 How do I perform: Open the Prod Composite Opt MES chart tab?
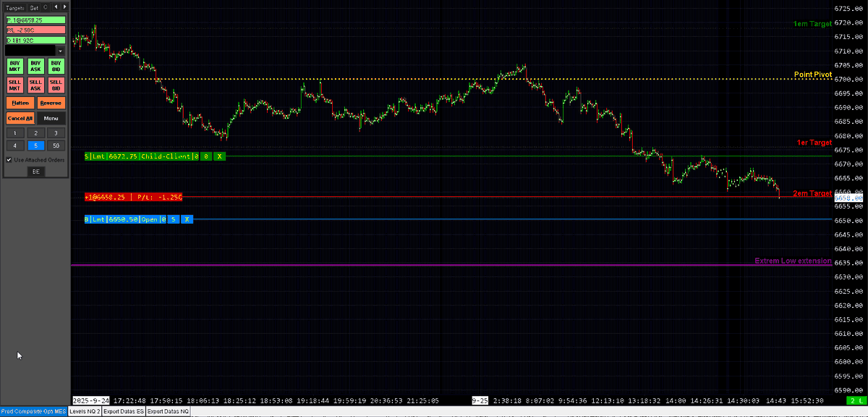pyautogui.click(x=33, y=411)
